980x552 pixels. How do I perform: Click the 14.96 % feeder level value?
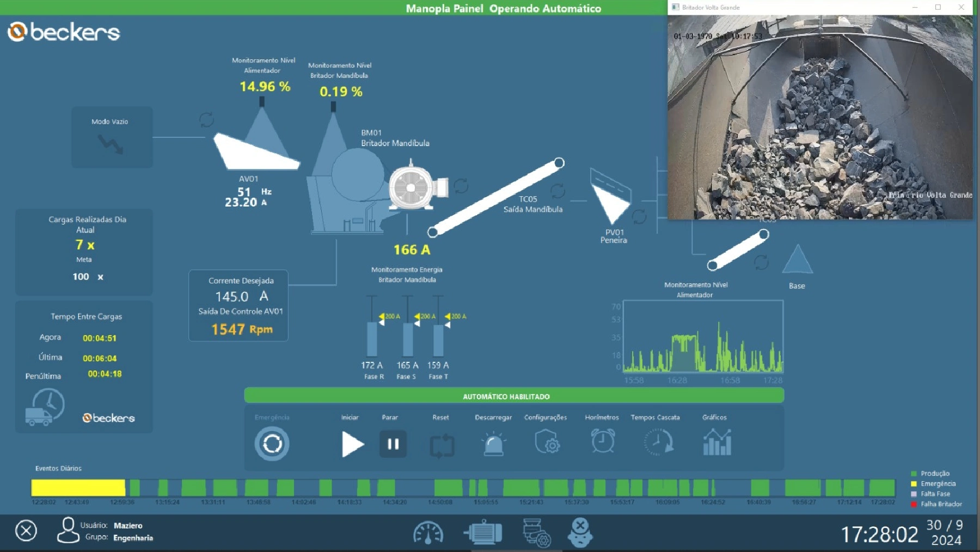point(265,87)
